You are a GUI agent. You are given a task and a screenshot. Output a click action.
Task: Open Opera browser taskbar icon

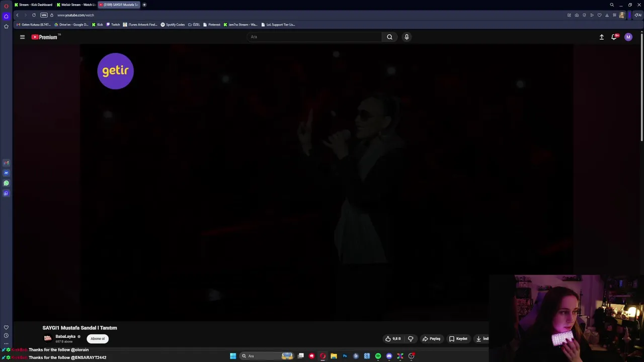[323, 356]
